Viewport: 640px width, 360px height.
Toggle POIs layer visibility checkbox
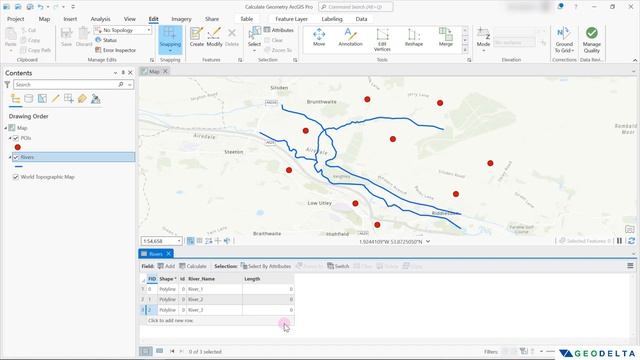click(x=16, y=138)
